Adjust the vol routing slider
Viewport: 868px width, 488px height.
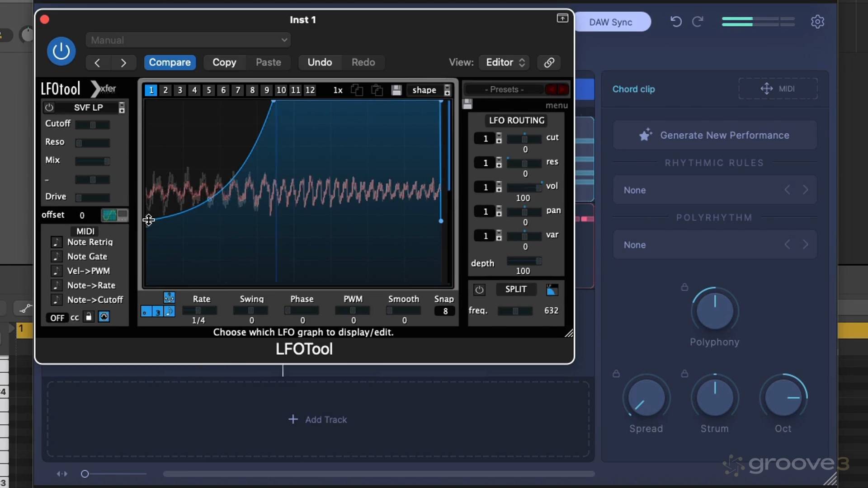click(524, 187)
